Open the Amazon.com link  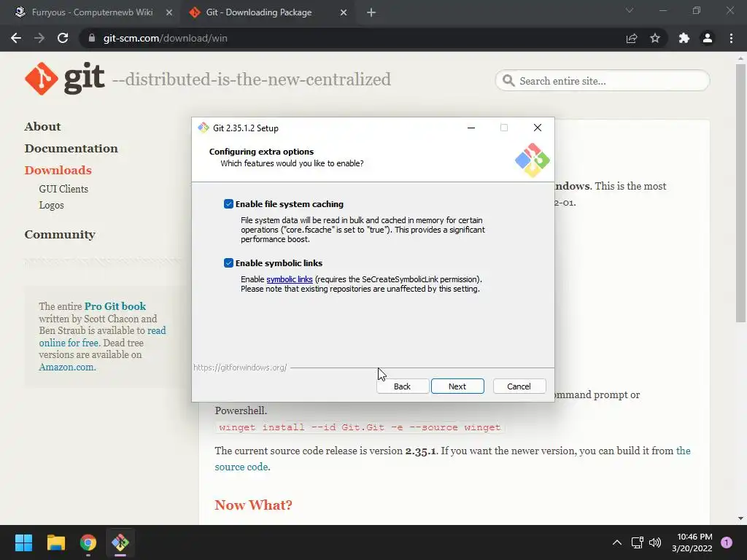[66, 367]
